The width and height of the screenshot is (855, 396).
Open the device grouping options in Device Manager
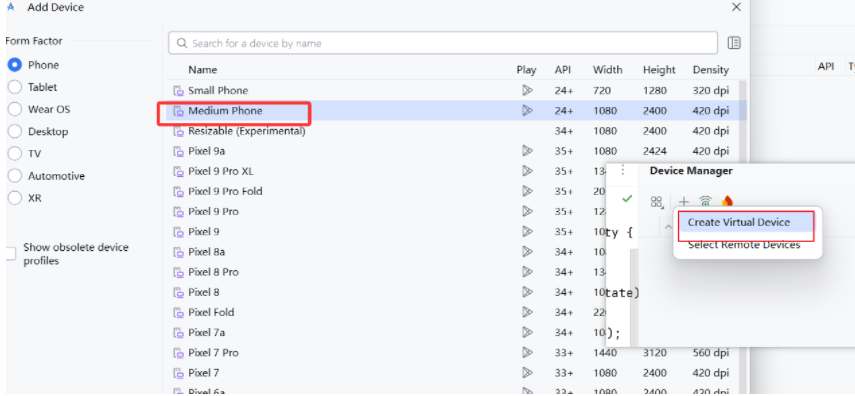click(x=657, y=202)
